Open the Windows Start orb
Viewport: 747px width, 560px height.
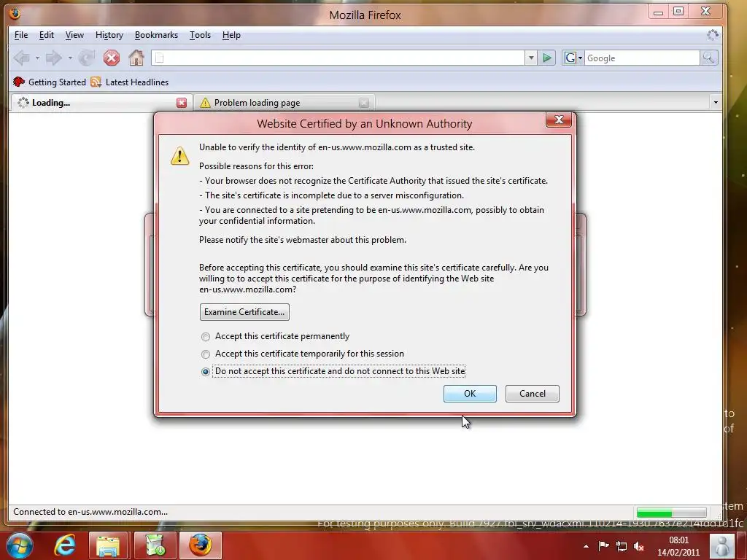18,545
